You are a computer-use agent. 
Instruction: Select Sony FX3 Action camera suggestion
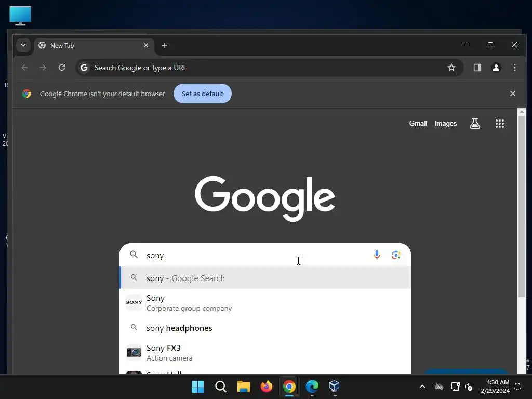coord(265,353)
